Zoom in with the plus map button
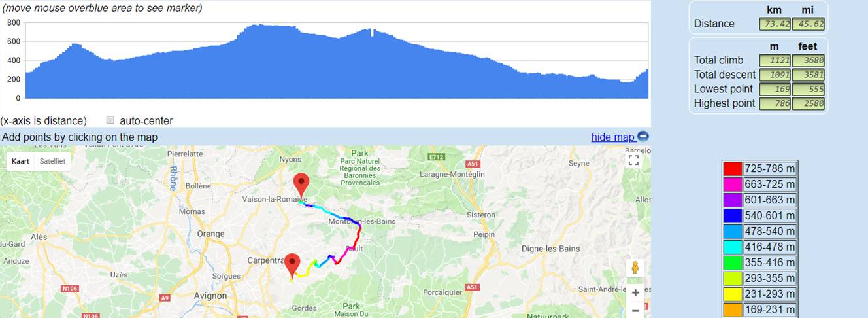Viewport: 868px width, 318px height. (x=635, y=292)
